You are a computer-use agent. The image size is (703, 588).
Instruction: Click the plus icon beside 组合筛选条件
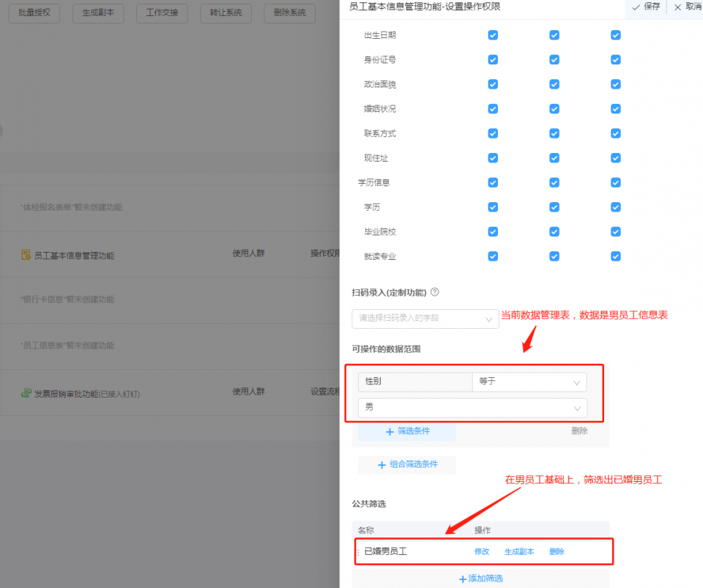[x=382, y=464]
